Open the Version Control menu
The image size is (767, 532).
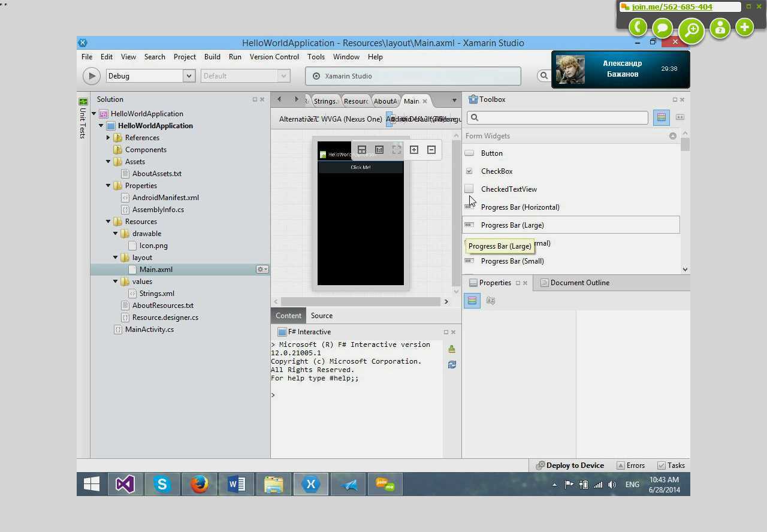click(274, 57)
